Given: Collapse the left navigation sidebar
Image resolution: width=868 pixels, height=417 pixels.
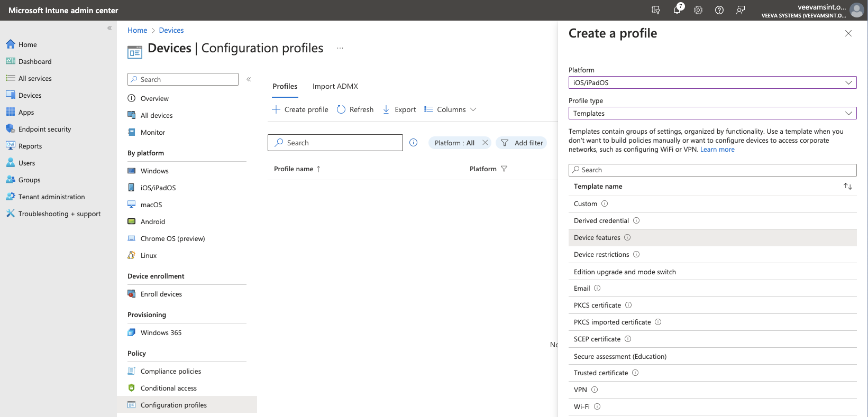Looking at the screenshot, I should pos(109,28).
